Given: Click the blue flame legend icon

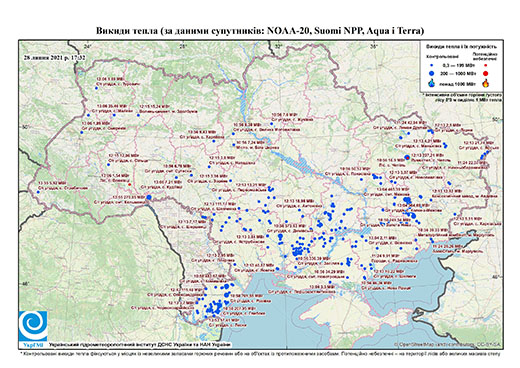Looking at the screenshot, I should click(432, 83).
